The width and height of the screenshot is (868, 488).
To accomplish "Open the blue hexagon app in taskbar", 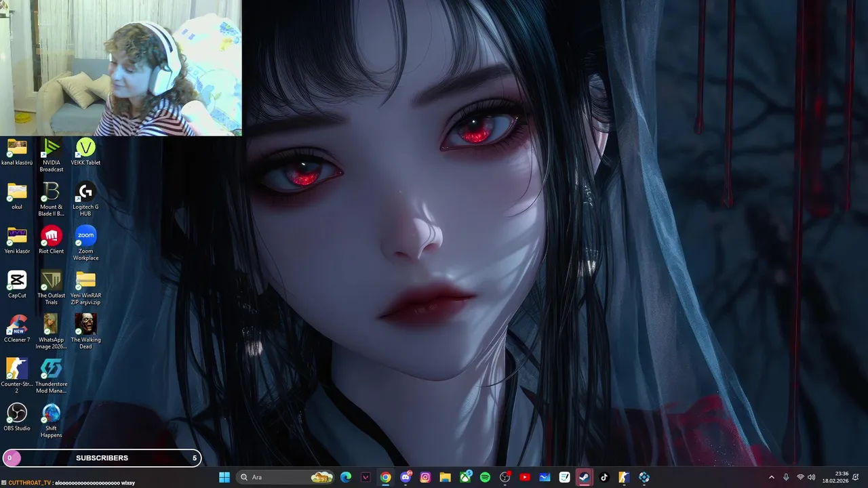I will [644, 477].
